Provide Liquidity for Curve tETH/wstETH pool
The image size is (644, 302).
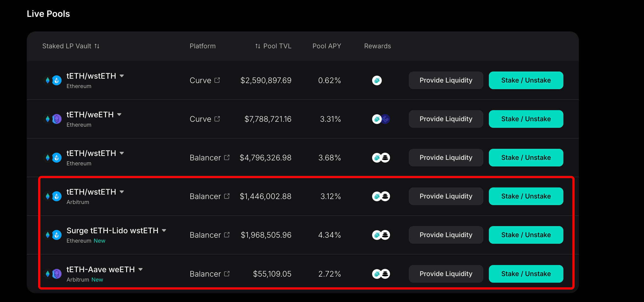pyautogui.click(x=446, y=80)
